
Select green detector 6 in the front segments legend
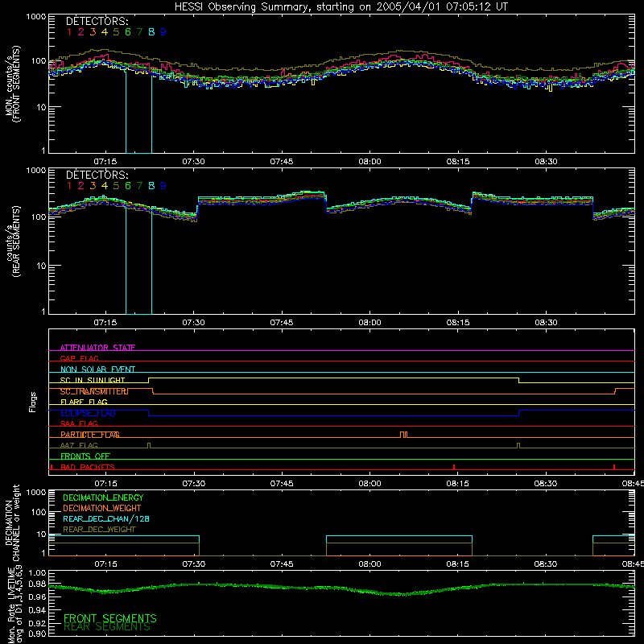pyautogui.click(x=128, y=32)
